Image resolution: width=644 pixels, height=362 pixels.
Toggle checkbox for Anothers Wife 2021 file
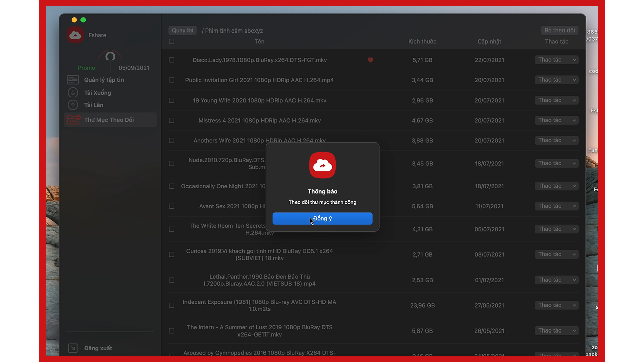point(172,140)
